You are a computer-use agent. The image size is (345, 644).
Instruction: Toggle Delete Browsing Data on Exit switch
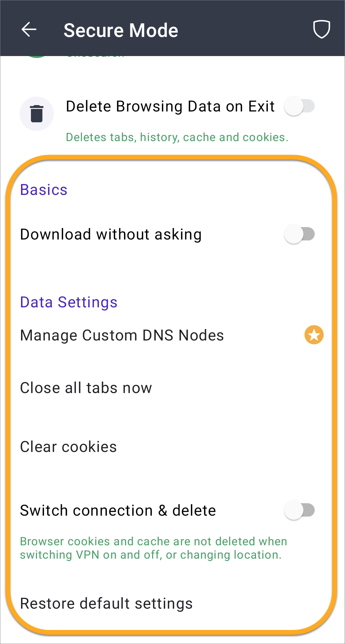tap(300, 106)
